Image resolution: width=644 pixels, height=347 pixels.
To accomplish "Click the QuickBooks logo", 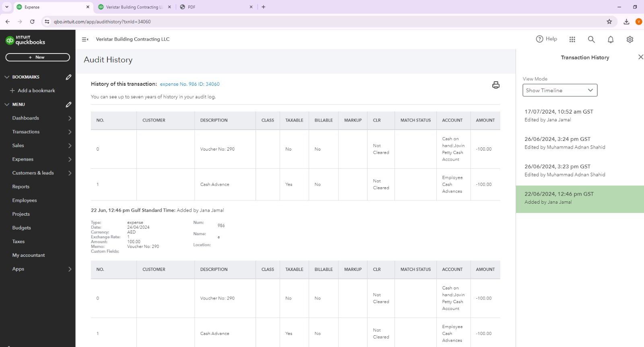I will tap(25, 40).
